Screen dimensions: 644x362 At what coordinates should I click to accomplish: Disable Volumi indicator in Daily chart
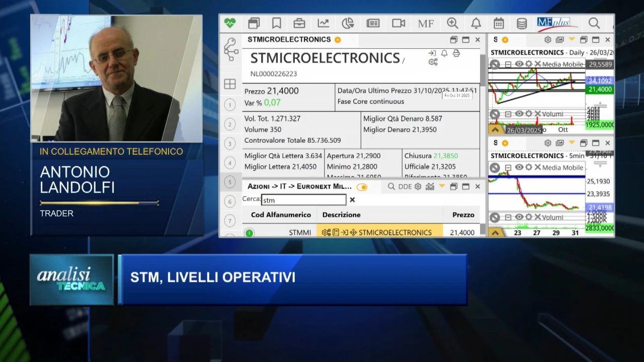tap(495, 114)
